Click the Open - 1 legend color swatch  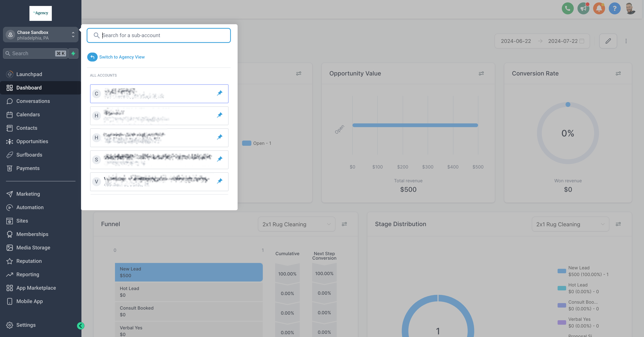click(x=247, y=143)
